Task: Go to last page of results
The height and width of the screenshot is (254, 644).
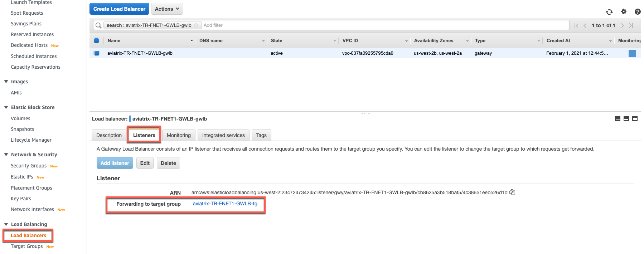Action: click(x=631, y=25)
